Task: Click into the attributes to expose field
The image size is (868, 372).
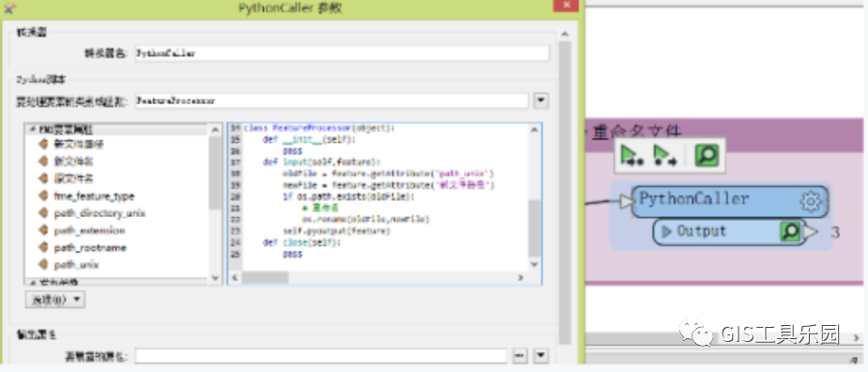Action: click(x=321, y=356)
